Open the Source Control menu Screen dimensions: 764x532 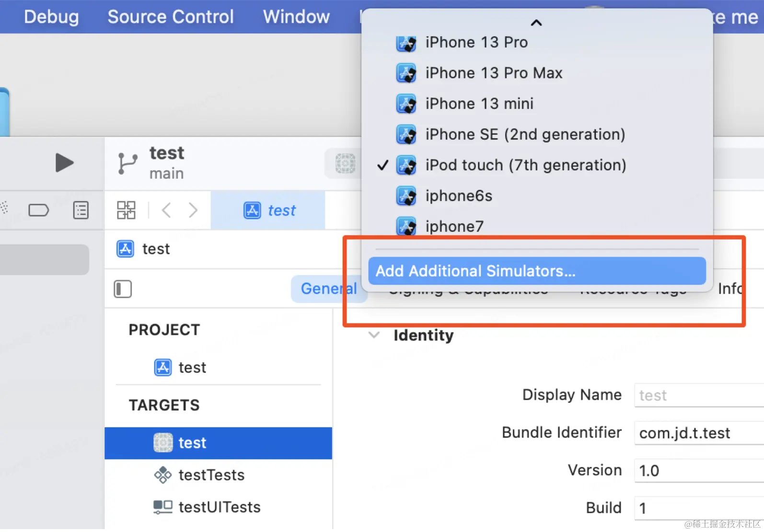(x=171, y=17)
